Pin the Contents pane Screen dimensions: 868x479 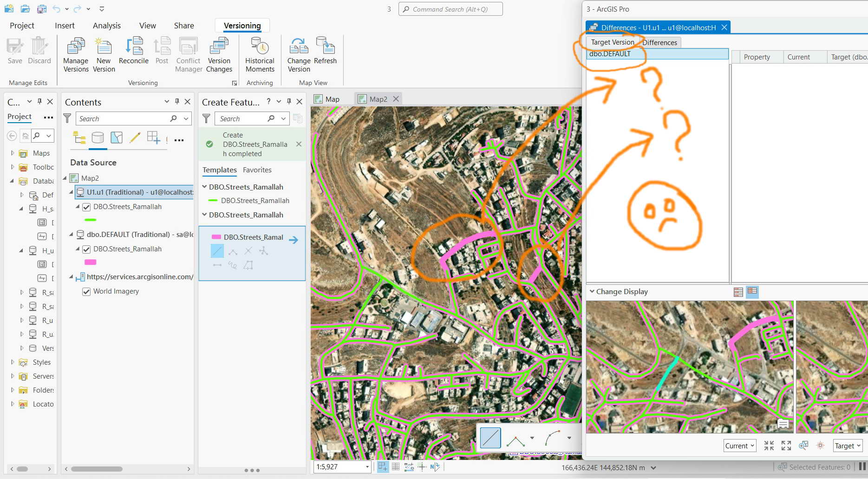(x=177, y=102)
